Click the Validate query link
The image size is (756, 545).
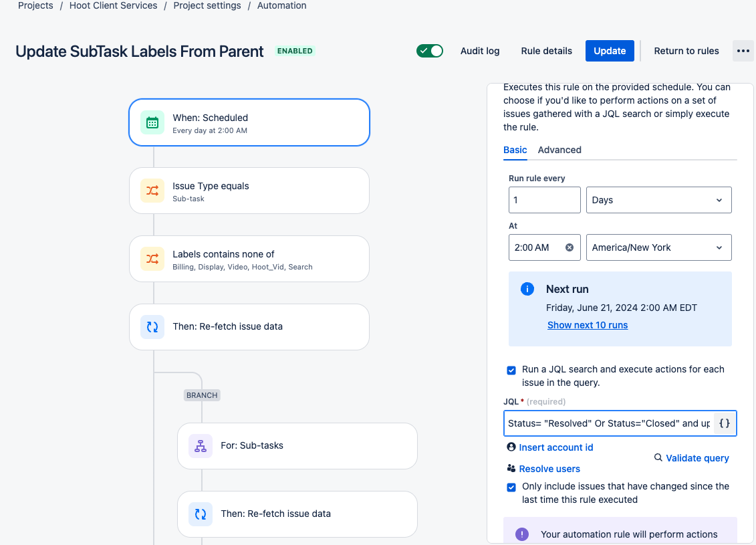[697, 458]
